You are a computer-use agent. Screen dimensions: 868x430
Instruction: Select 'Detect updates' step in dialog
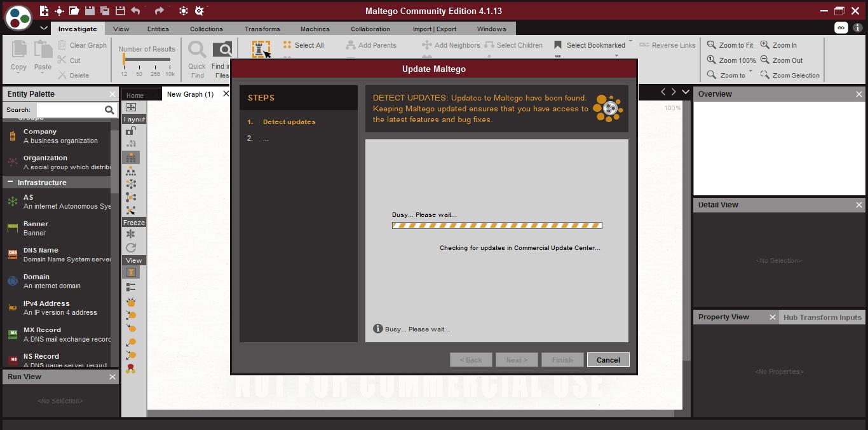coord(289,121)
